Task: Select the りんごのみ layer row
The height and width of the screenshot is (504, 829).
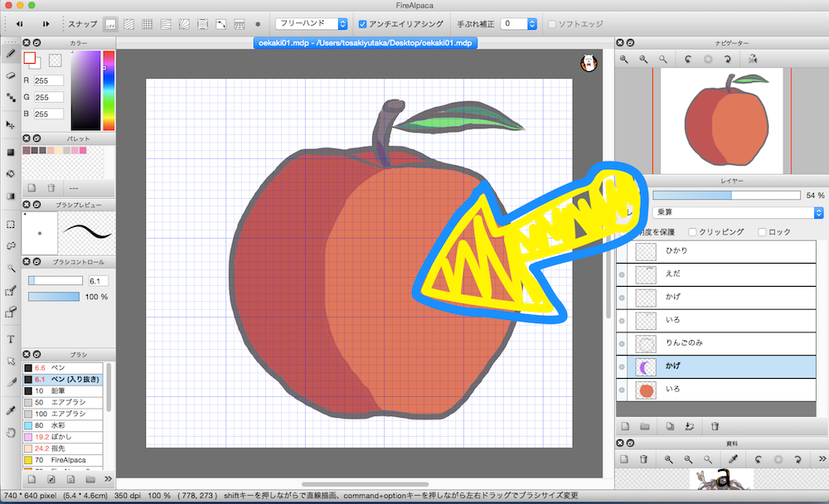Action: pyautogui.click(x=716, y=344)
